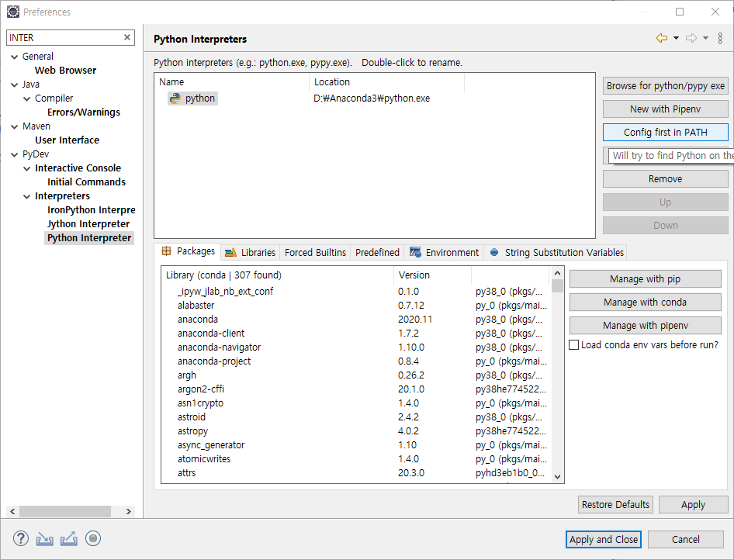Select IronPython Interpreter tree item
Image resolution: width=734 pixels, height=560 pixels.
pyautogui.click(x=91, y=210)
